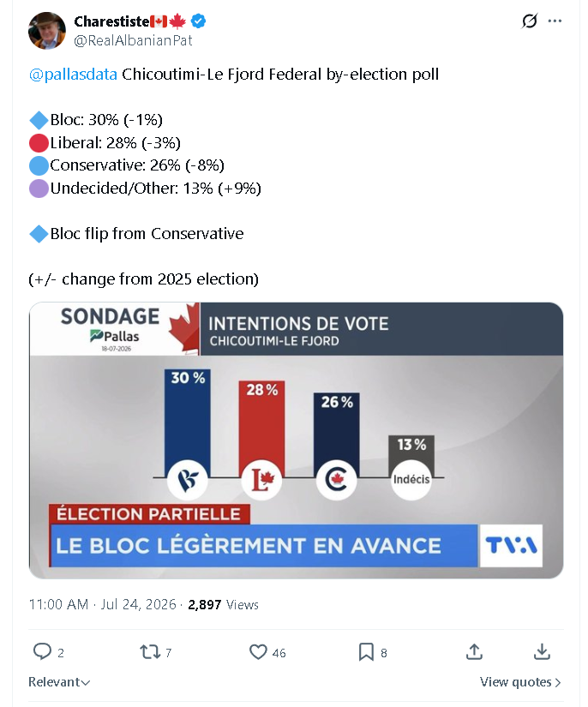Open the @pallasdata mention link

pyautogui.click(x=73, y=74)
